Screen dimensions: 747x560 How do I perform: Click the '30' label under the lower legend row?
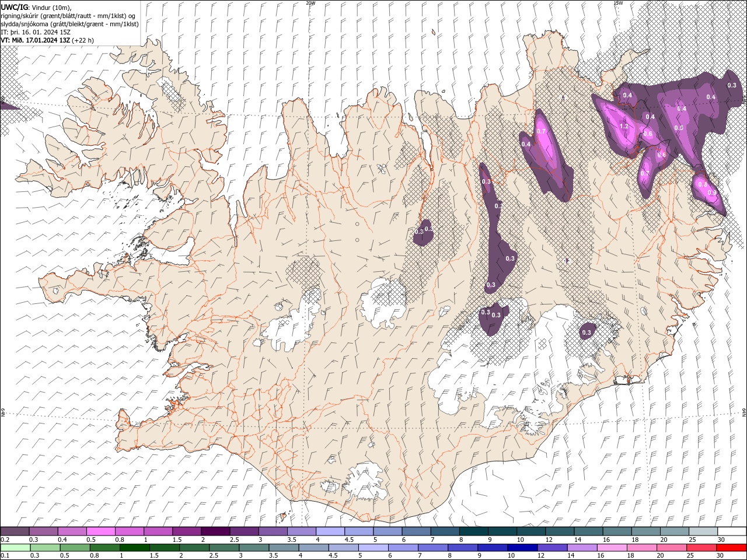pos(721,556)
